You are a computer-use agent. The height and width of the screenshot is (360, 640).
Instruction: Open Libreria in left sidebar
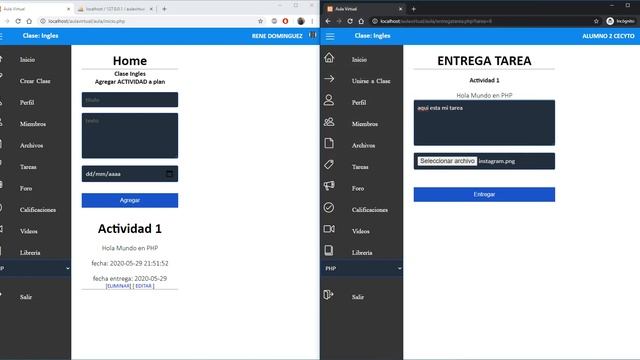tap(30, 253)
